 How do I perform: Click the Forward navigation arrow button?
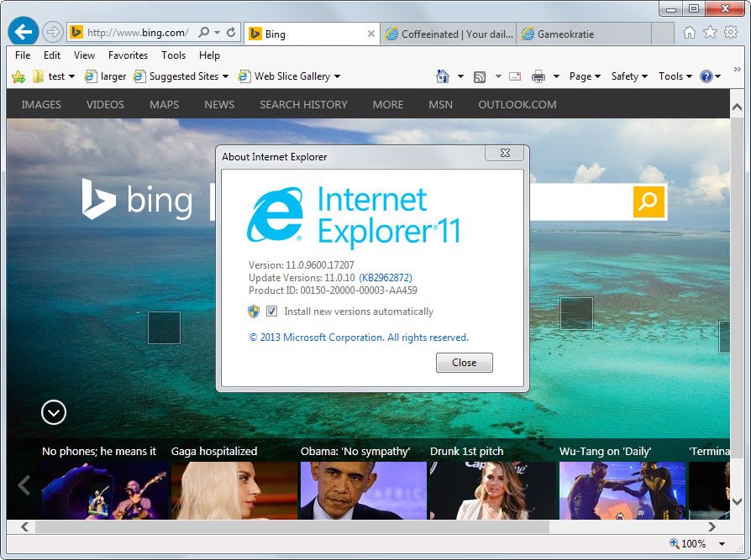pos(52,33)
